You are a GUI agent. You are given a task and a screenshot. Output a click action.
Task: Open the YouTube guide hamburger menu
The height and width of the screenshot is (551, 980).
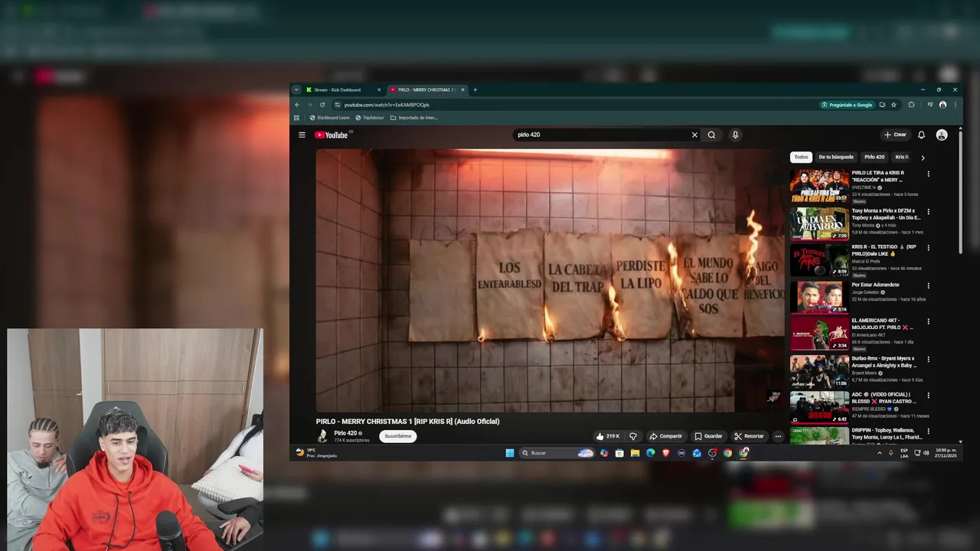(x=302, y=135)
